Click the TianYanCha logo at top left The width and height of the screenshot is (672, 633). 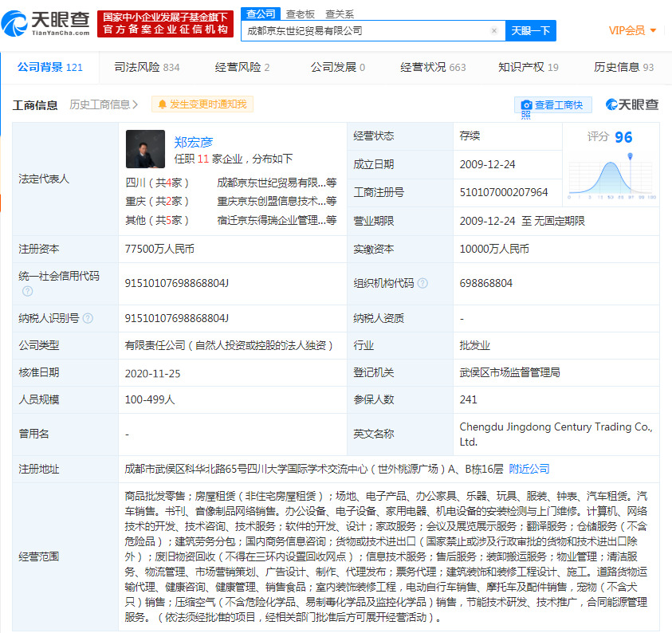45,23
